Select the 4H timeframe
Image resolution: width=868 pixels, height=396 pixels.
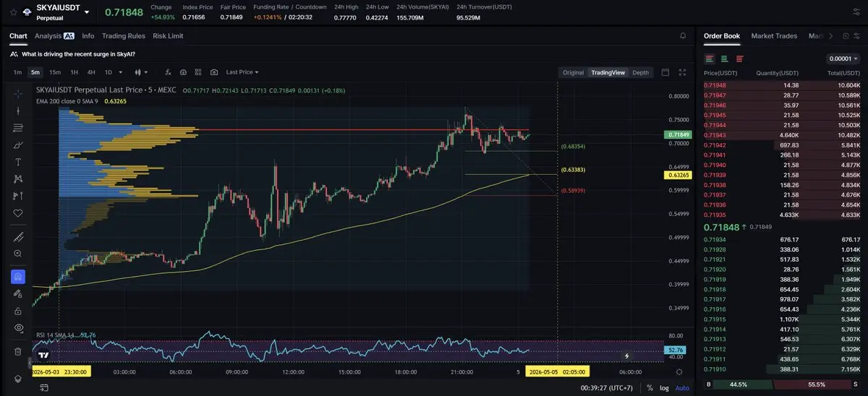pyautogui.click(x=91, y=72)
